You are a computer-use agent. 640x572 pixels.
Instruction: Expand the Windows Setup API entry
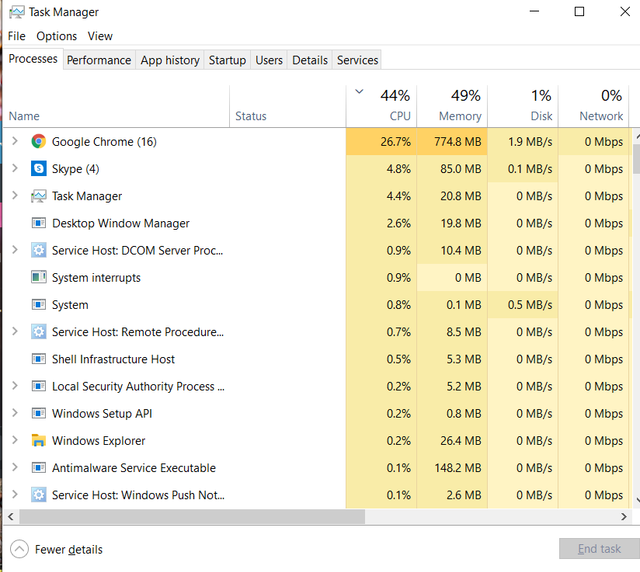[x=15, y=413]
